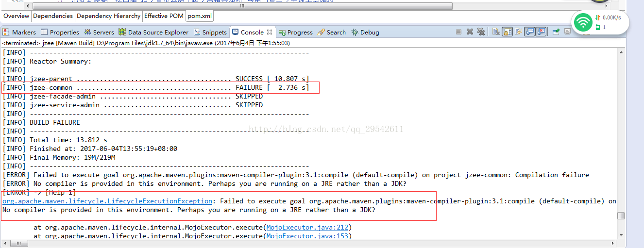Screen dimensions: 644x248
Task: Toggle Word Wrap in the console toolbar
Action: pos(518,32)
